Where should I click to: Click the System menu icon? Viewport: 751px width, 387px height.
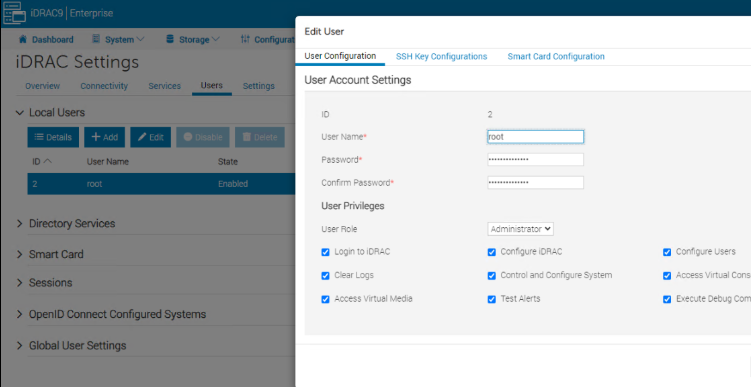(96, 39)
